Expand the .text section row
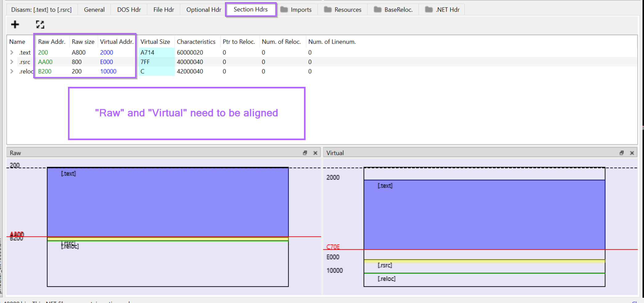Screen dimensions: 644x303 [x=12, y=52]
